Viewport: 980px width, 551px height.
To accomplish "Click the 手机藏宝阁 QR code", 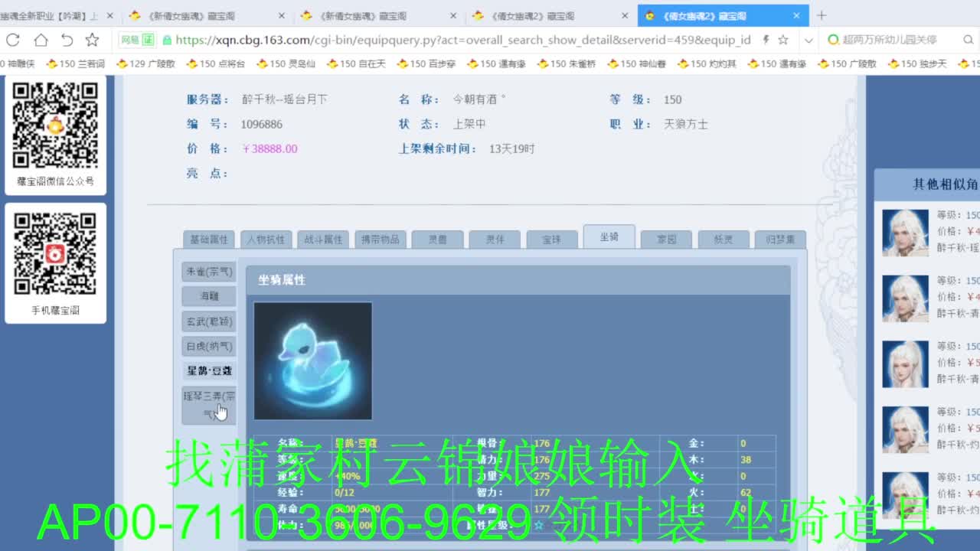I will tap(55, 254).
